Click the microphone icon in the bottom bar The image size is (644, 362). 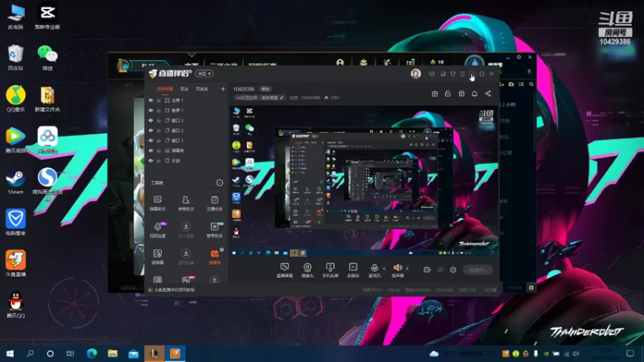coord(374,268)
